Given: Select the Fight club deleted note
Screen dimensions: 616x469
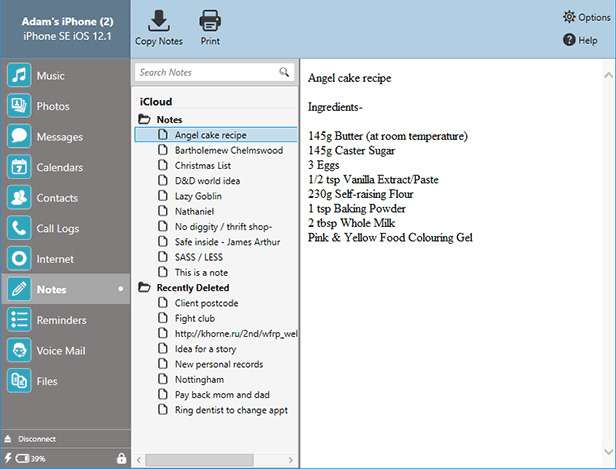Looking at the screenshot, I should 195,318.
